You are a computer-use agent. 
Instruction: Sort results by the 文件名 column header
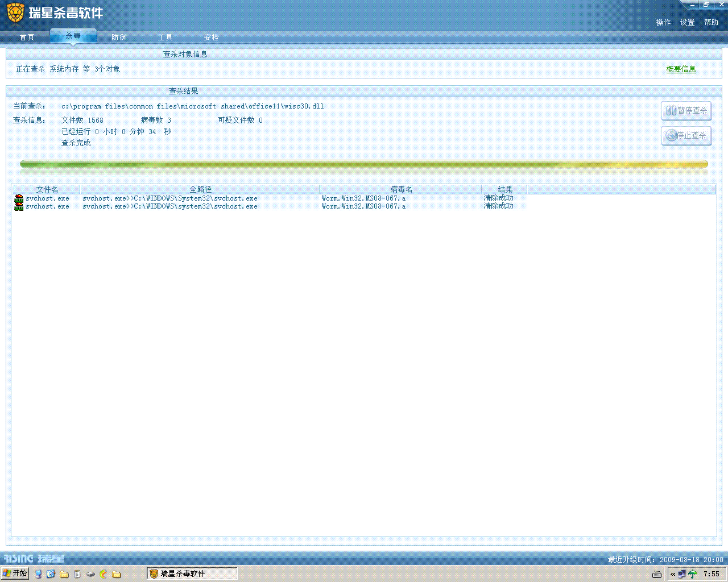(47, 189)
